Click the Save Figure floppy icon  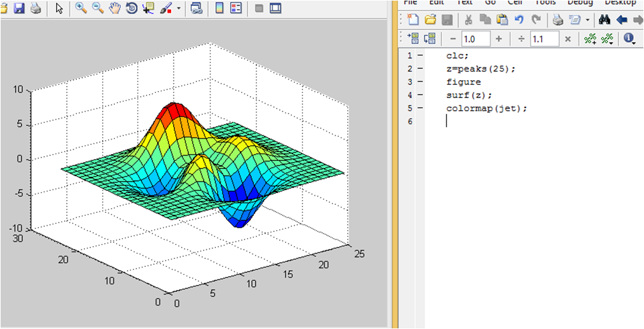pyautogui.click(x=19, y=8)
